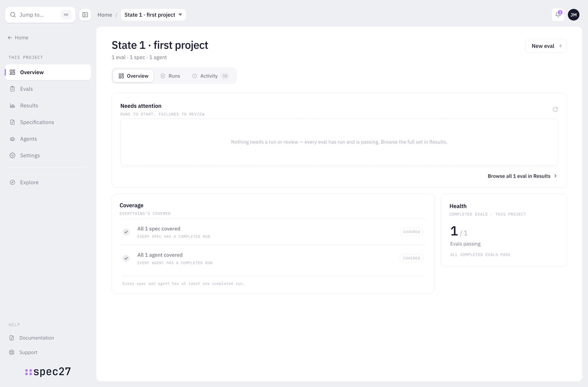588x387 pixels.
Task: Click the checkmark beside All 1 spec covered
Action: point(126,232)
